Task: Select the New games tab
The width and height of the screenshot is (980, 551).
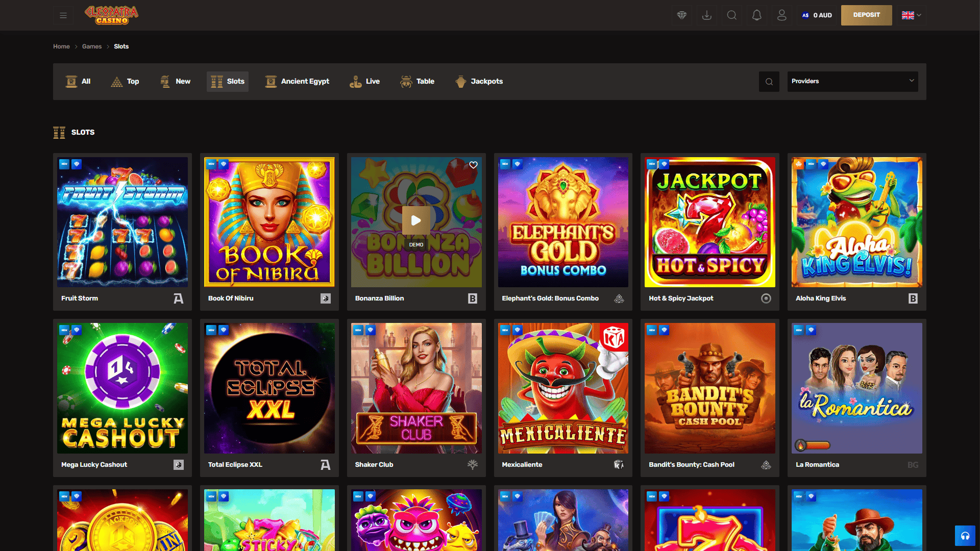Action: [x=175, y=82]
